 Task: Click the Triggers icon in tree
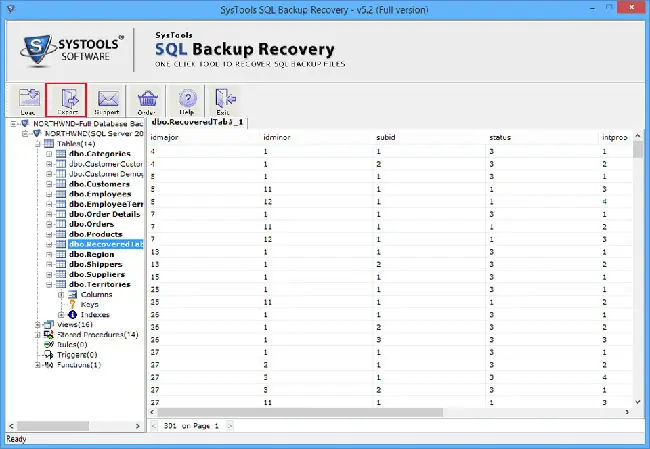pyautogui.click(x=49, y=354)
